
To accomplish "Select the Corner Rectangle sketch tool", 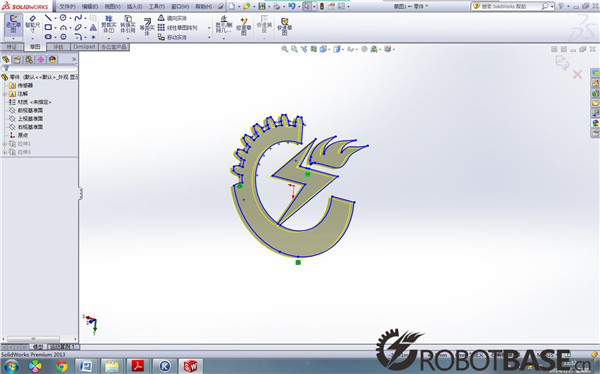I will tap(48, 28).
